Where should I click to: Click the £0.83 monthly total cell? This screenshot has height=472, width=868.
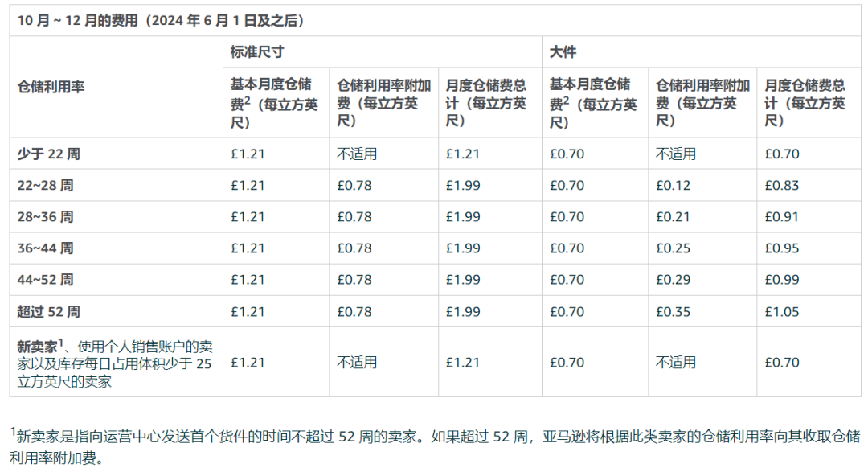[x=781, y=185]
